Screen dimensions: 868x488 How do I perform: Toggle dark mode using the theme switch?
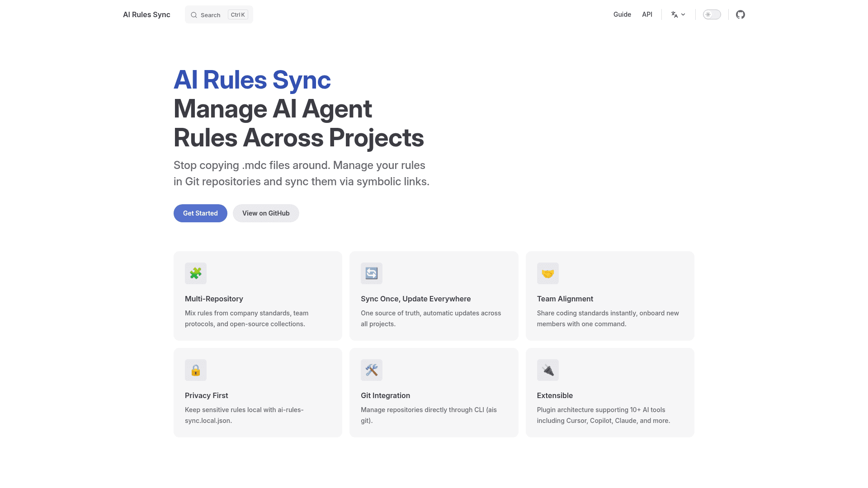click(712, 14)
